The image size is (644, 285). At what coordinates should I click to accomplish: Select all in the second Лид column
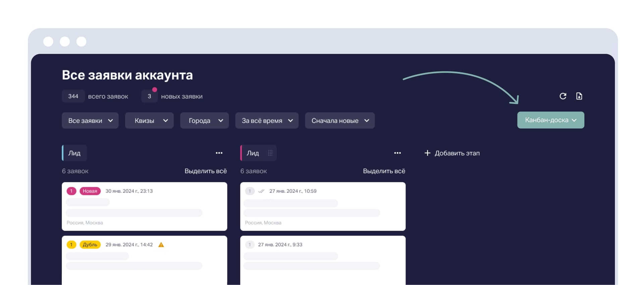384,171
